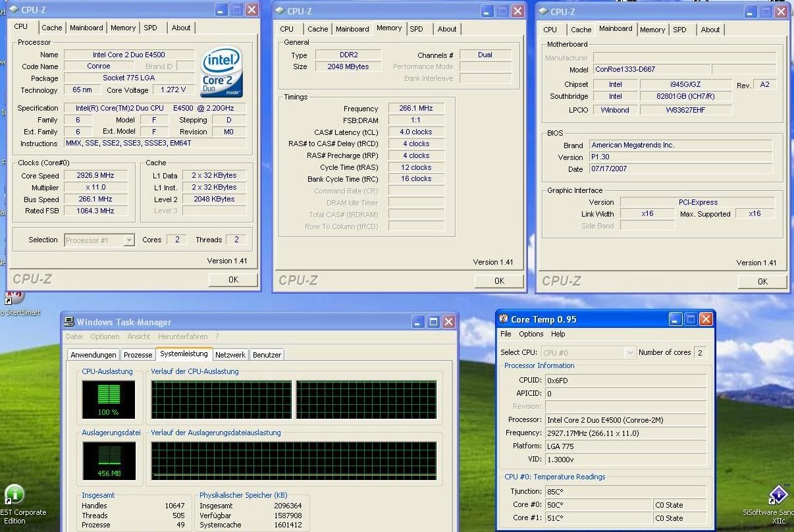Open Optionen menu in Task-Manager

tap(105, 336)
